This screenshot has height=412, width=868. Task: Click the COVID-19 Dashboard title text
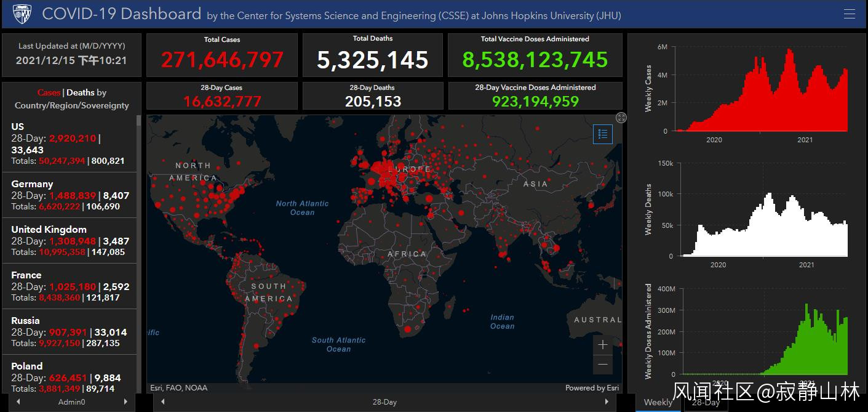[x=121, y=14]
